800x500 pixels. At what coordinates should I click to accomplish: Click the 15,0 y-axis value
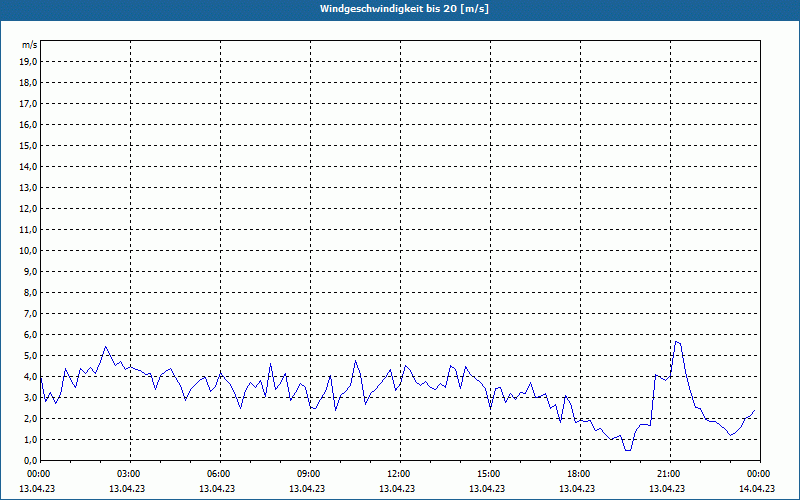29,145
